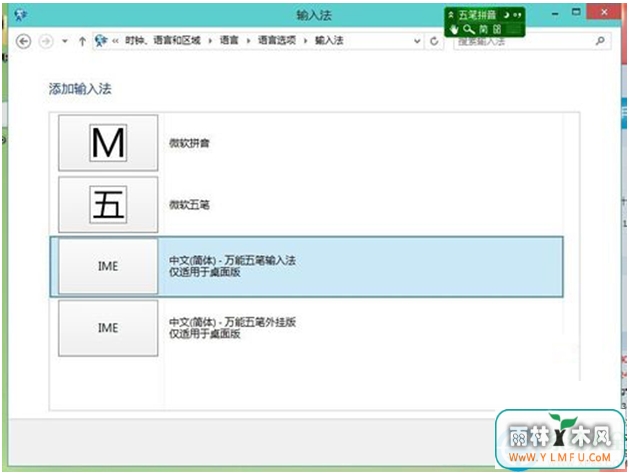Image resolution: width=630 pixels, height=474 pixels.
Task: Navigate to 语言 breadcrumb
Action: pos(229,40)
